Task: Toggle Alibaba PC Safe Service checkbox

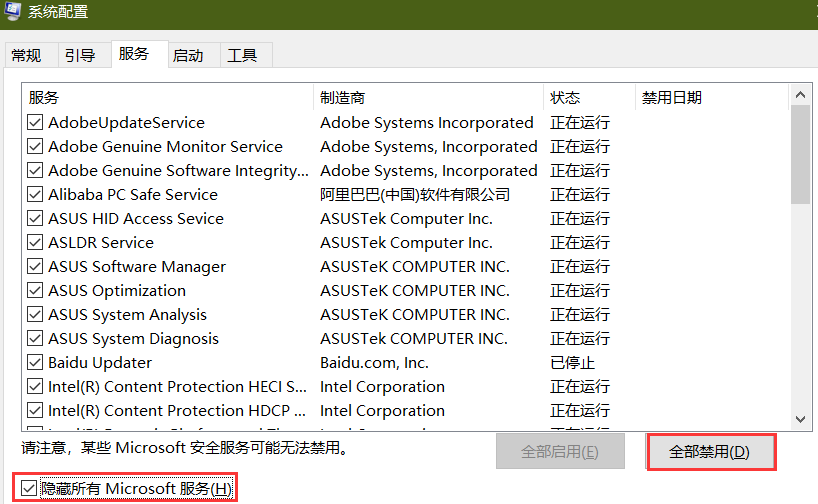Action: pos(35,195)
